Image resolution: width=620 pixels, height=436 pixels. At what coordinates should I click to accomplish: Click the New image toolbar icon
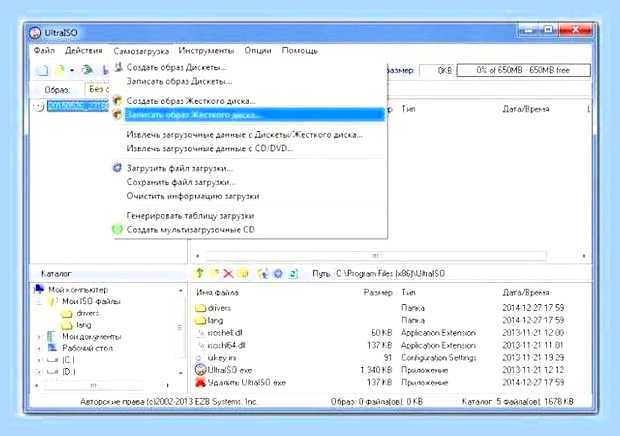(42, 70)
